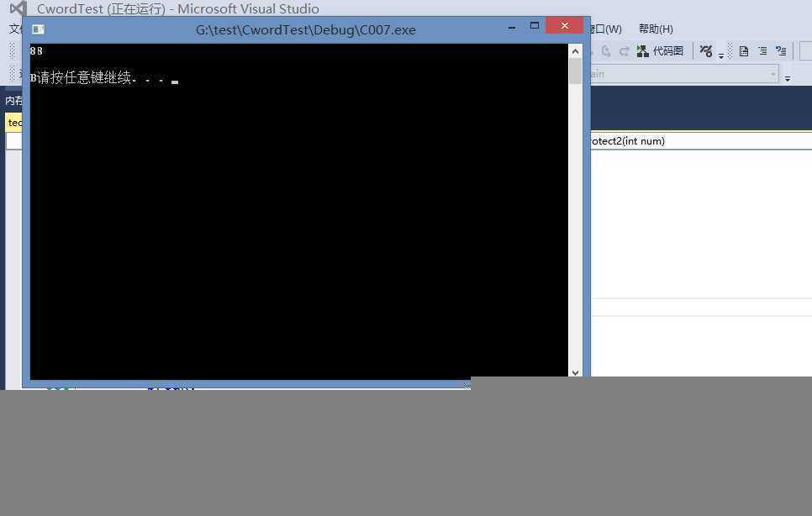Click the 内存 panel title behind the console
Image resolution: width=812 pixels, height=516 pixels.
tap(13, 100)
